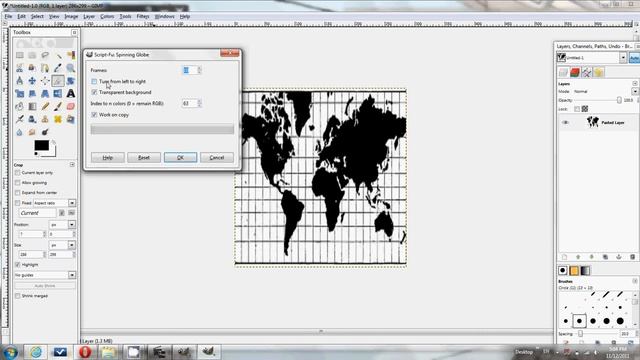Image resolution: width=640 pixels, height=360 pixels.
Task: Click the Index to n colors field
Action: [x=189, y=104]
